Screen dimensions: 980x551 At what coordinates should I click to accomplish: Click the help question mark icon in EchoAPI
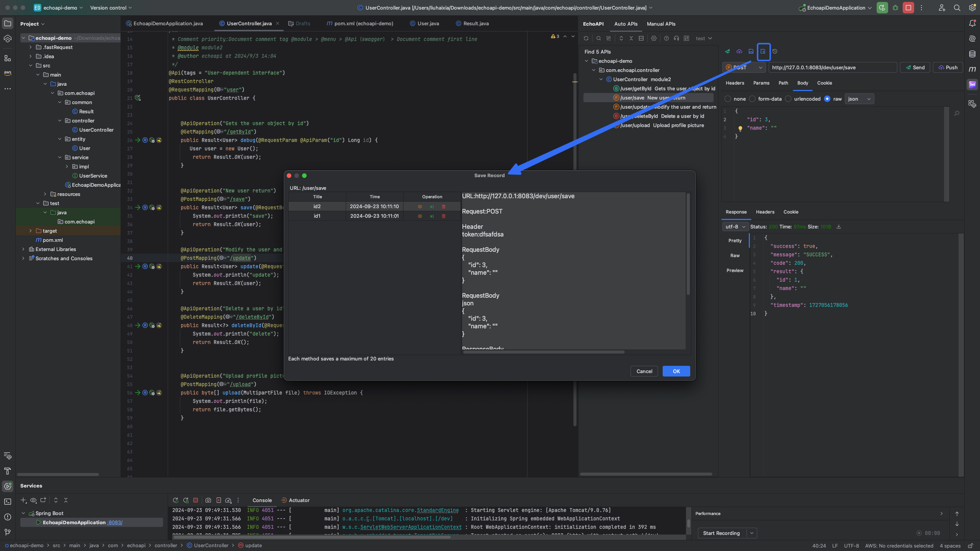[666, 38]
